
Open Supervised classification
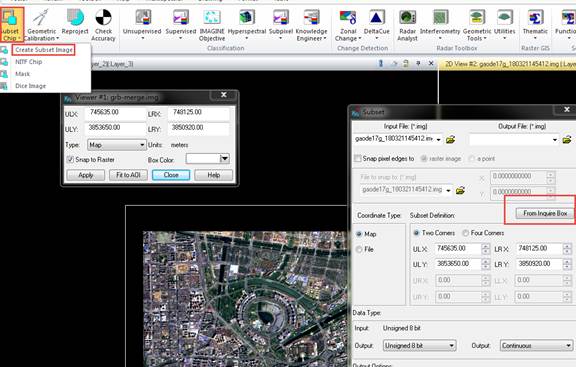click(x=181, y=24)
